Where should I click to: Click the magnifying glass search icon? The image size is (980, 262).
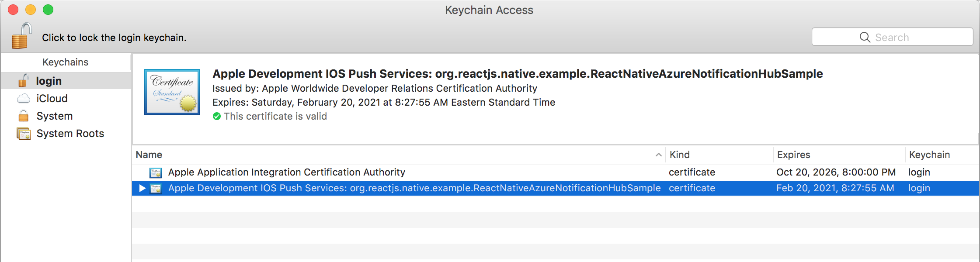point(865,37)
